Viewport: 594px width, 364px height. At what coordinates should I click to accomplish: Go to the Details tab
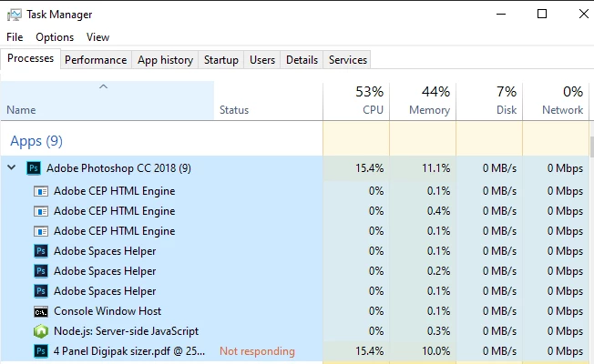pos(302,60)
